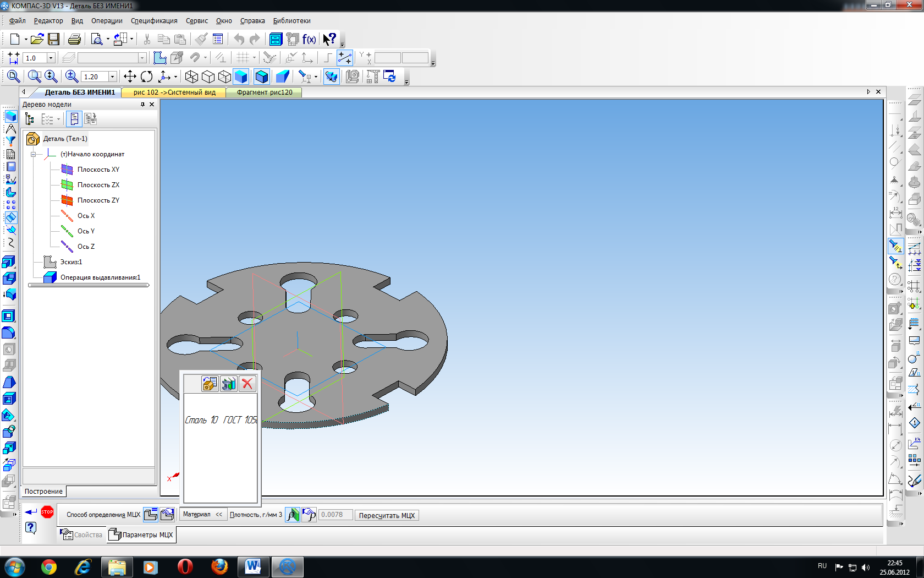The height and width of the screenshot is (578, 924).
Task: Choose material from the list icon
Action: coord(210,384)
